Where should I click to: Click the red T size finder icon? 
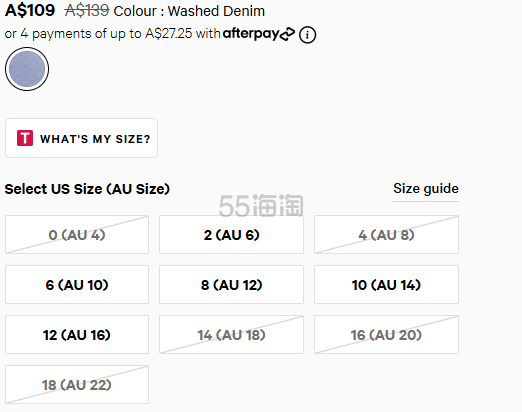tap(25, 138)
